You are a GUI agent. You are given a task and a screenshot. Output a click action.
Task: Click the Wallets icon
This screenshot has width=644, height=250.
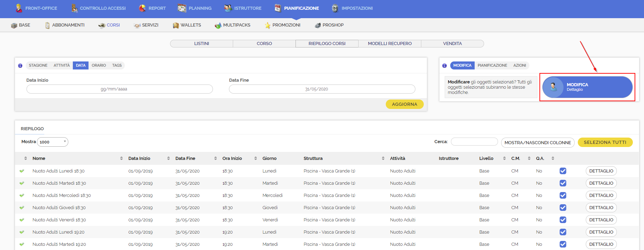pos(176,25)
